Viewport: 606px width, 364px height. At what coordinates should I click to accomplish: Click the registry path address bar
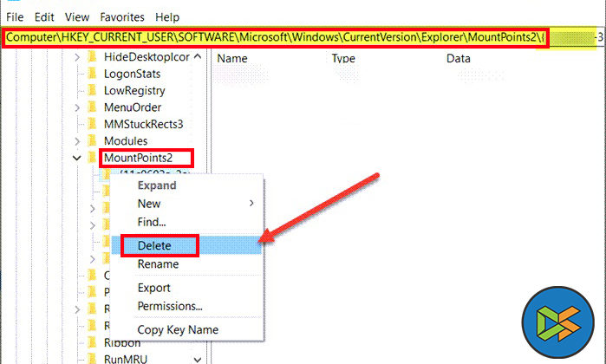[303, 37]
